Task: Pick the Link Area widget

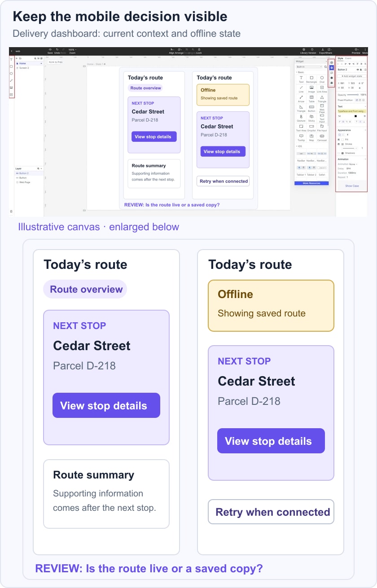Action: tap(322, 89)
